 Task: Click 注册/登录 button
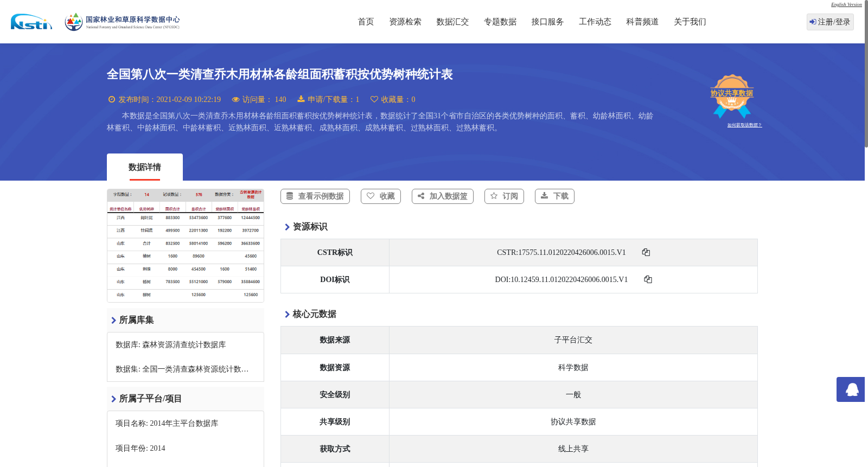point(830,22)
